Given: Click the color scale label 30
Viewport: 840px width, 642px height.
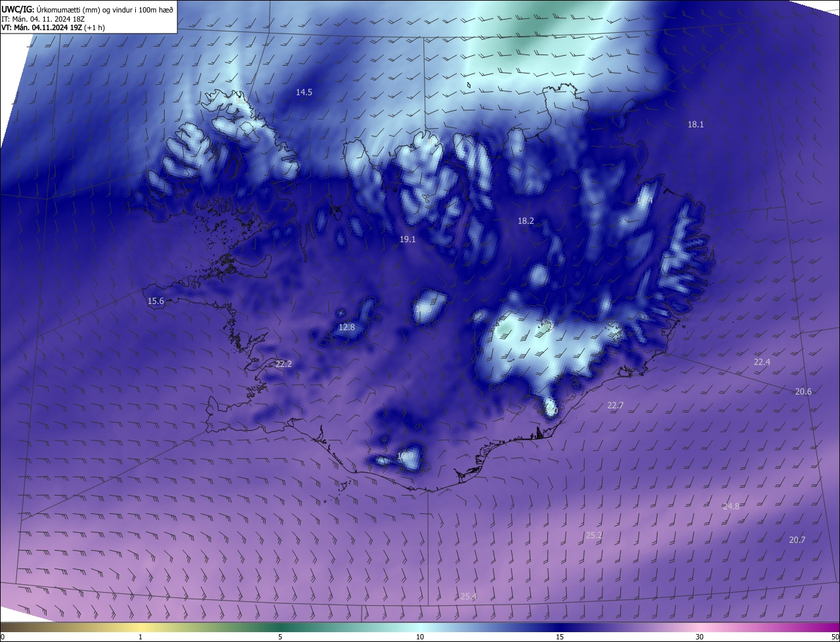Looking at the screenshot, I should [x=700, y=637].
